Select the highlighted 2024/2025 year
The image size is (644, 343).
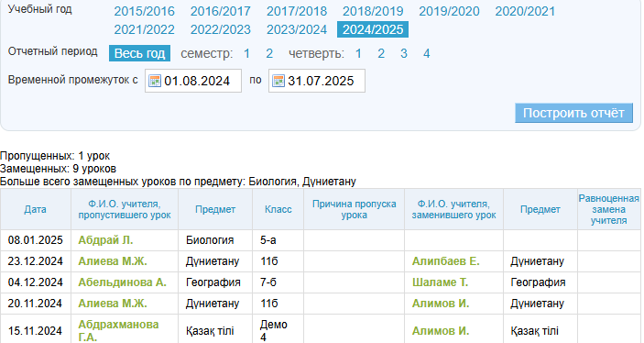(373, 29)
